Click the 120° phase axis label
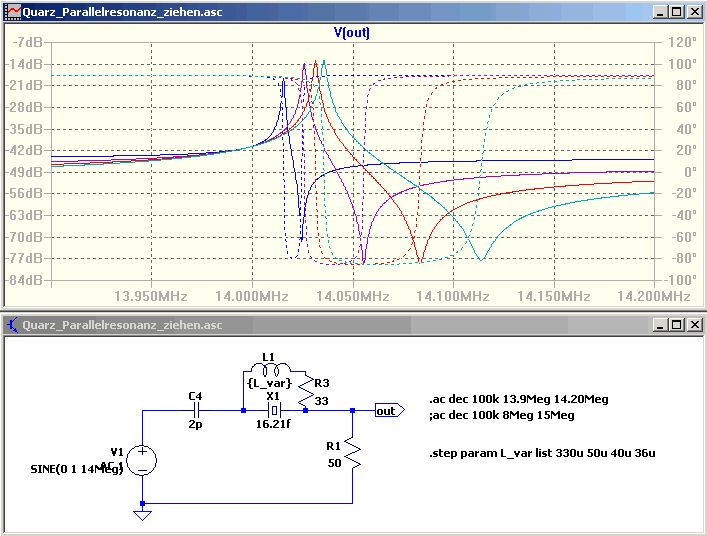 683,42
